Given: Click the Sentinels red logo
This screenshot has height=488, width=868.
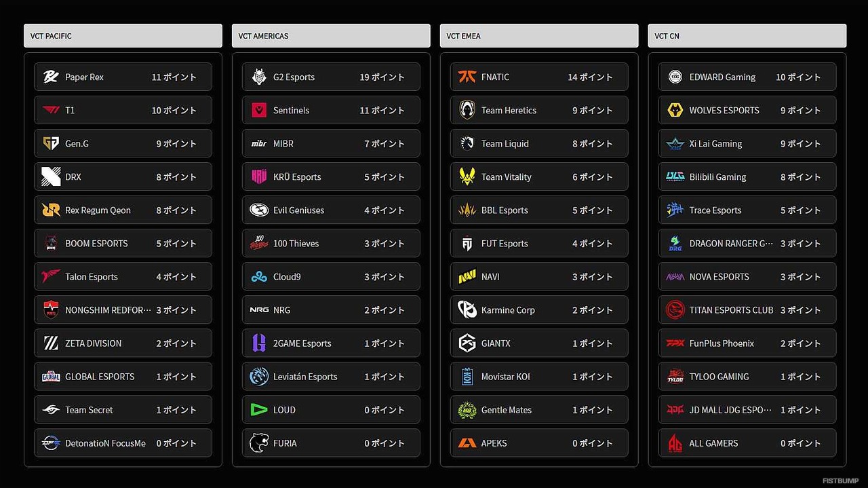Looking at the screenshot, I should pos(259,110).
